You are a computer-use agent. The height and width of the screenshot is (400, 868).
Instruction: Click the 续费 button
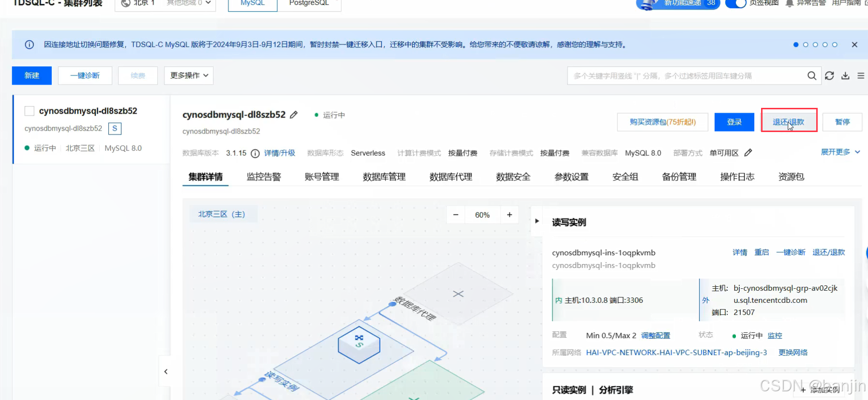coord(138,75)
